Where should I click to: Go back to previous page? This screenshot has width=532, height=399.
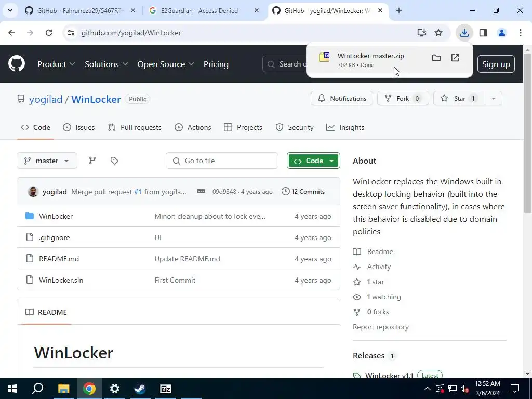[x=11, y=33]
